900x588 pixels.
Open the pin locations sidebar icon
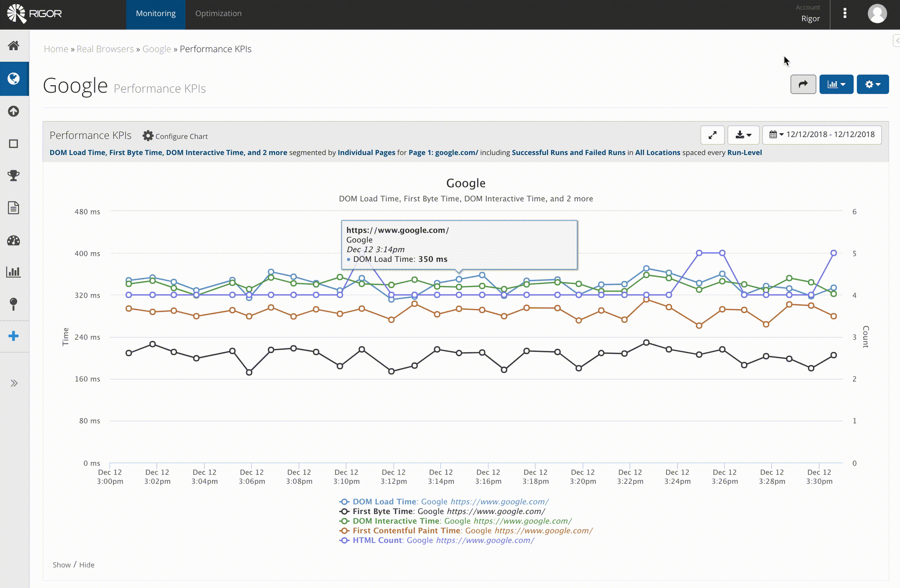click(14, 304)
